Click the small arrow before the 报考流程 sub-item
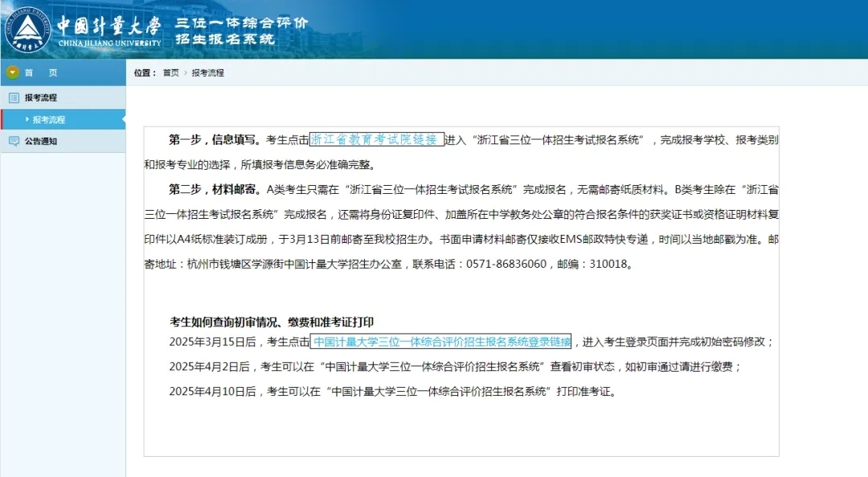 27,119
